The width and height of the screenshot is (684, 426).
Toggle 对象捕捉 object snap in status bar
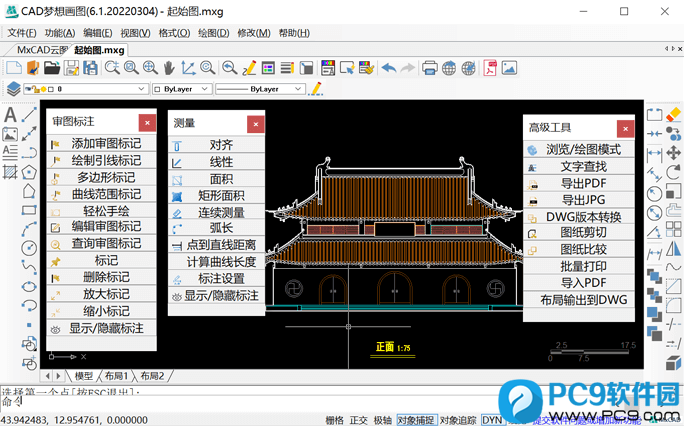click(x=416, y=420)
